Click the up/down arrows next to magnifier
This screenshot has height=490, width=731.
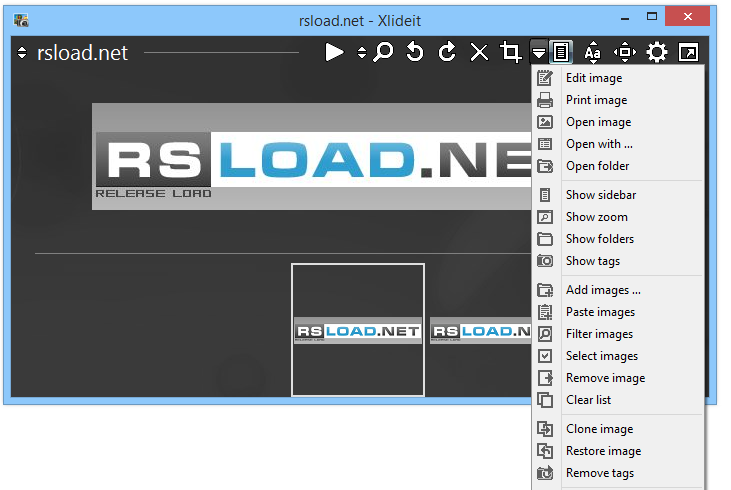(x=362, y=52)
